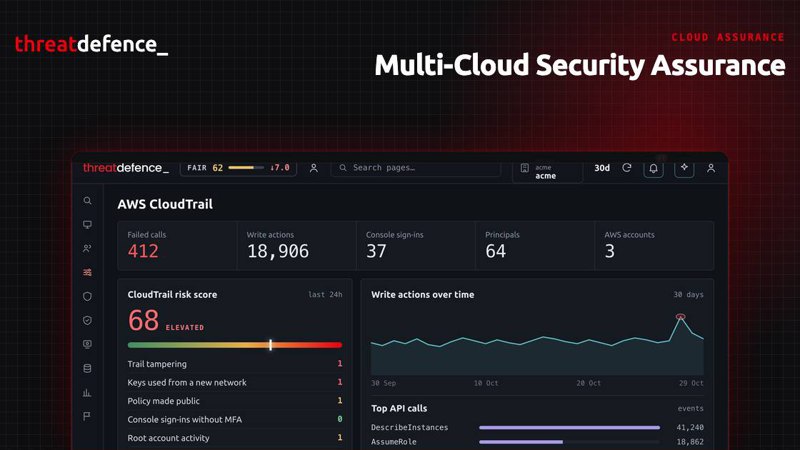Click the 18,862 events value
This screenshot has width=800, height=450.
[690, 442]
